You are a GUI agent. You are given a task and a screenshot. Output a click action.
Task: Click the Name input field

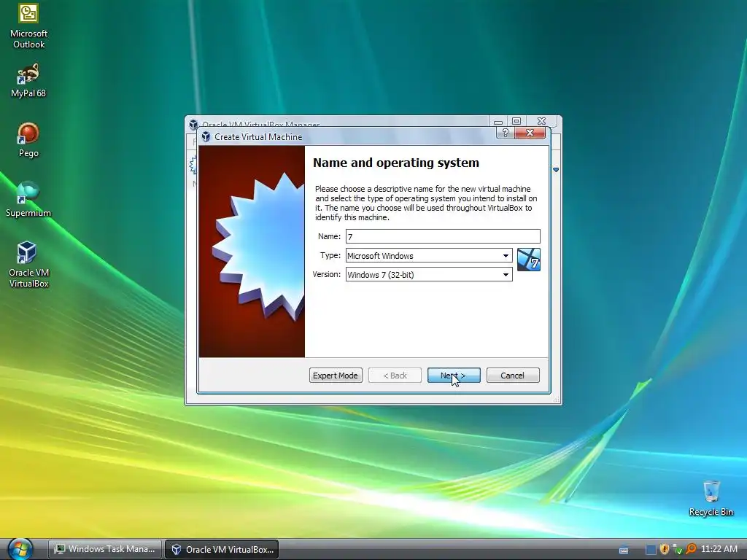[x=443, y=236]
